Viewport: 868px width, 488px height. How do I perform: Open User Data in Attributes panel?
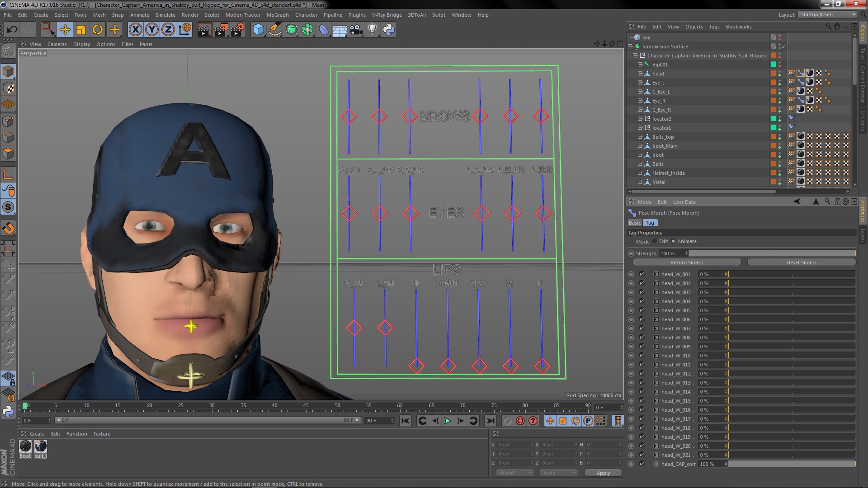coord(684,202)
